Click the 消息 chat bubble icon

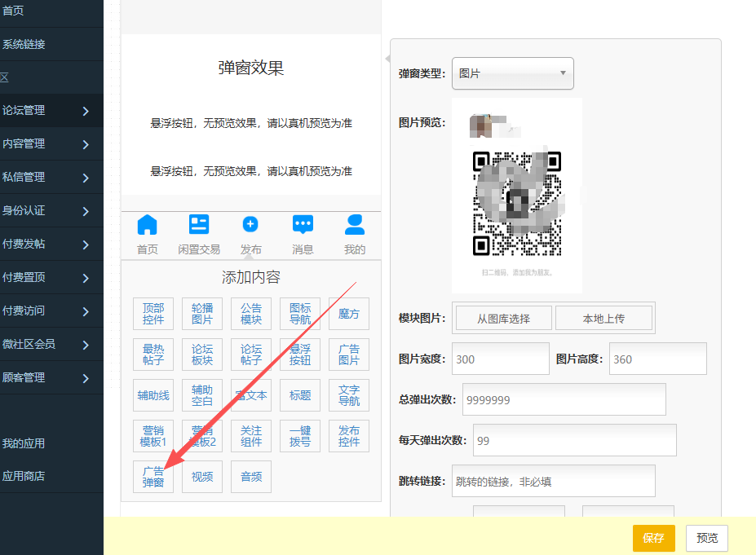(x=303, y=225)
